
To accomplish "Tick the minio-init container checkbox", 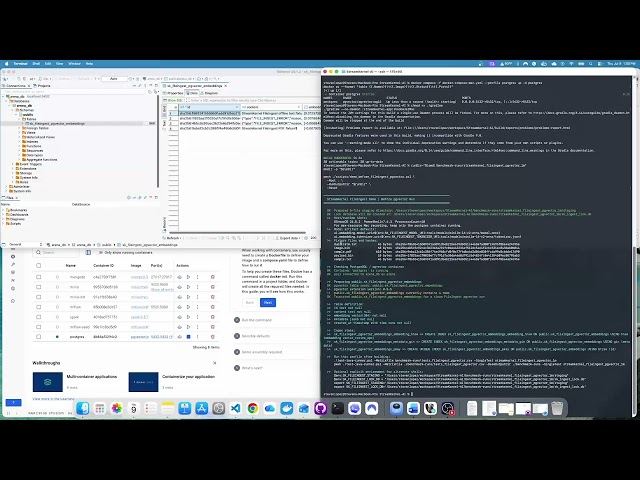I will 39,297.
